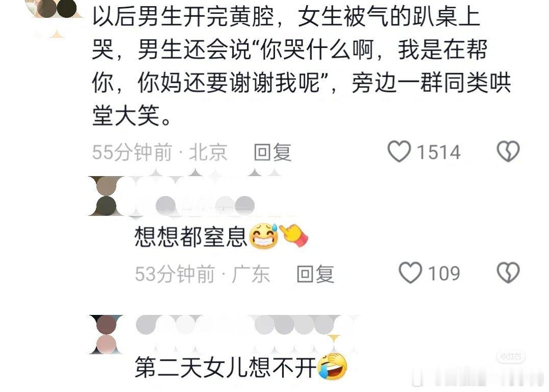The image size is (549, 392).
Task: Tap the 小红书 watermark badge
Action: pyautogui.click(x=511, y=357)
